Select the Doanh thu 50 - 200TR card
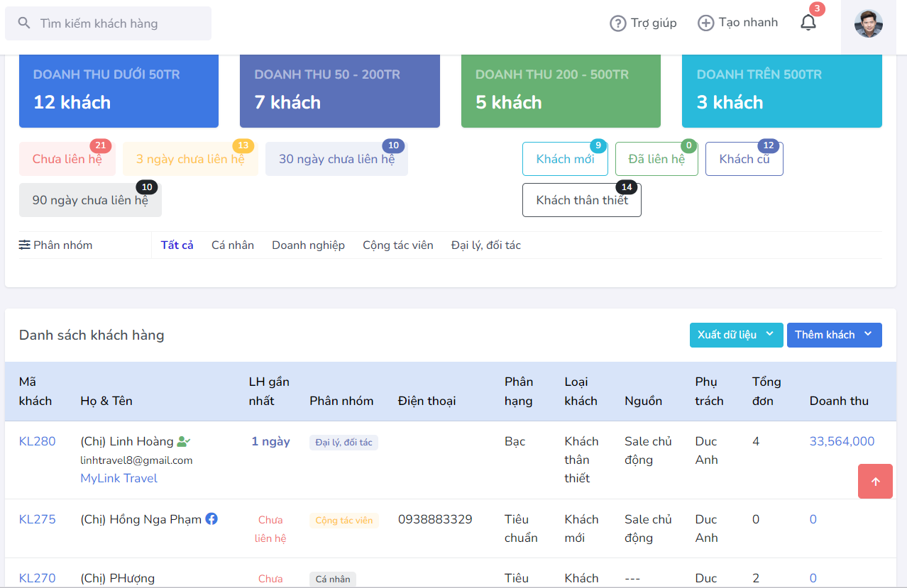 [x=340, y=91]
